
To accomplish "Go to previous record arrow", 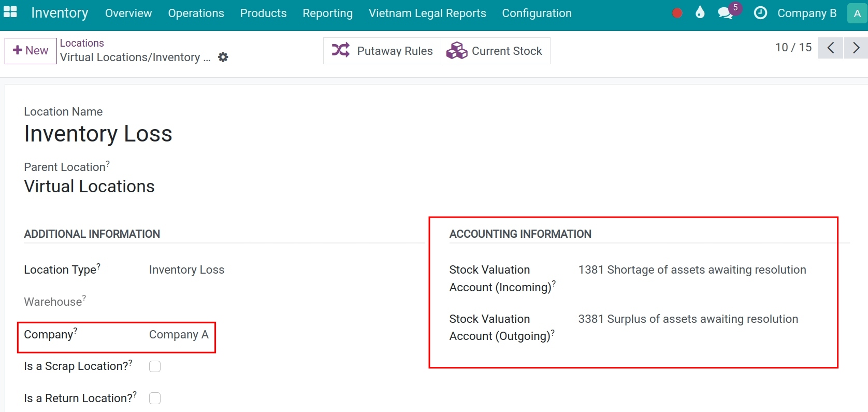I will coord(830,48).
